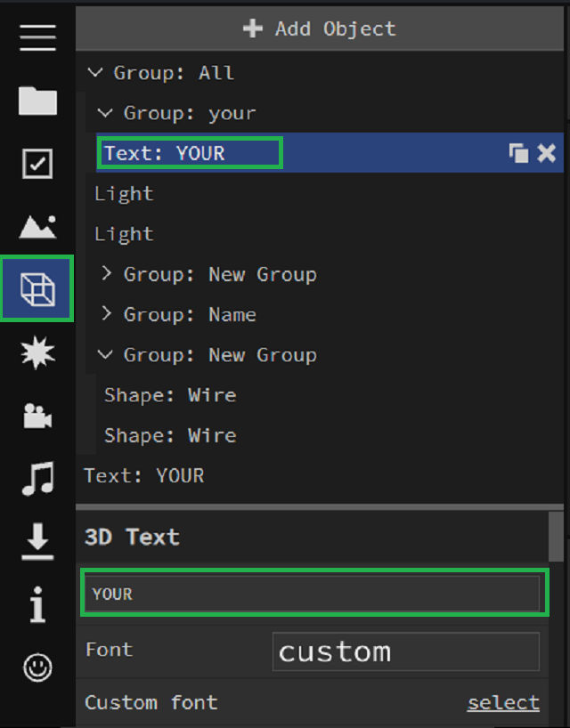Click the smiley face icon
This screenshot has height=728, width=570.
pos(37,667)
